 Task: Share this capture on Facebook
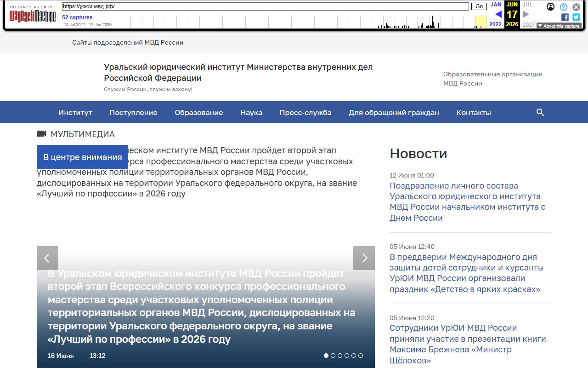(565, 17)
